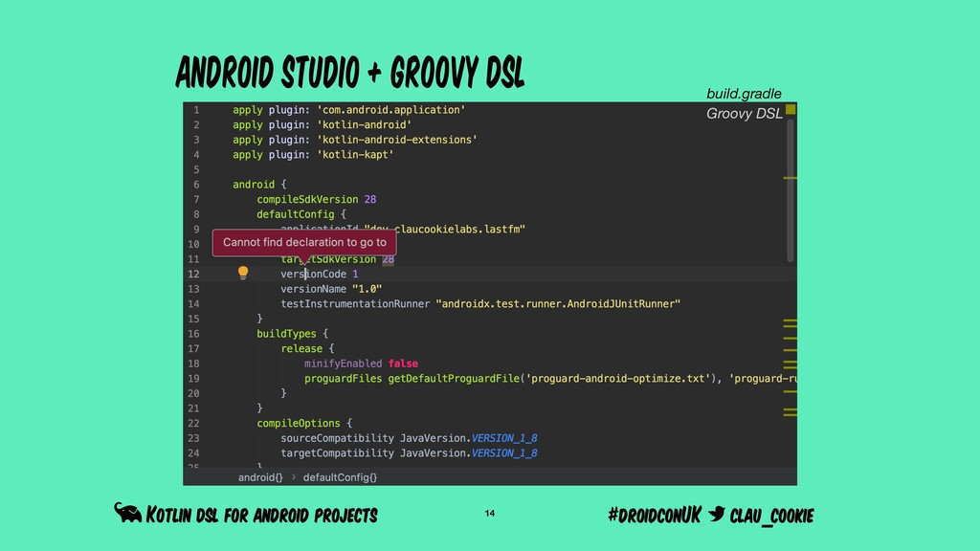Click buildTypes on line 16
Screen dimensions: 980x551
tap(286, 334)
